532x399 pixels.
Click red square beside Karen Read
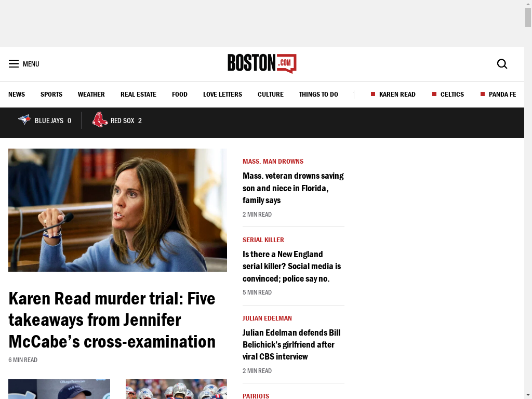coord(373,94)
